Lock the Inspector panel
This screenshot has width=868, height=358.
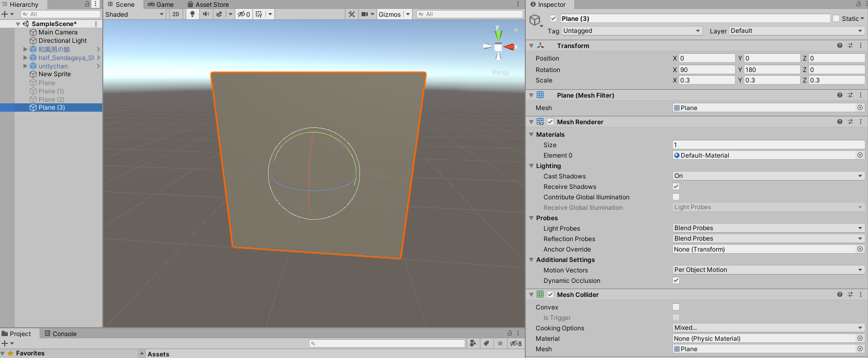[858, 4]
